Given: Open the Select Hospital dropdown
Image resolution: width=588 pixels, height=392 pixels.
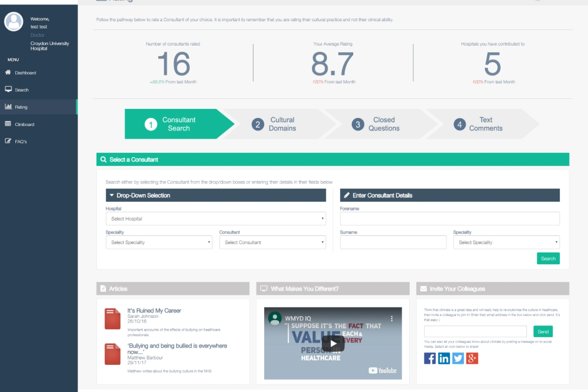Looking at the screenshot, I should coord(216,219).
